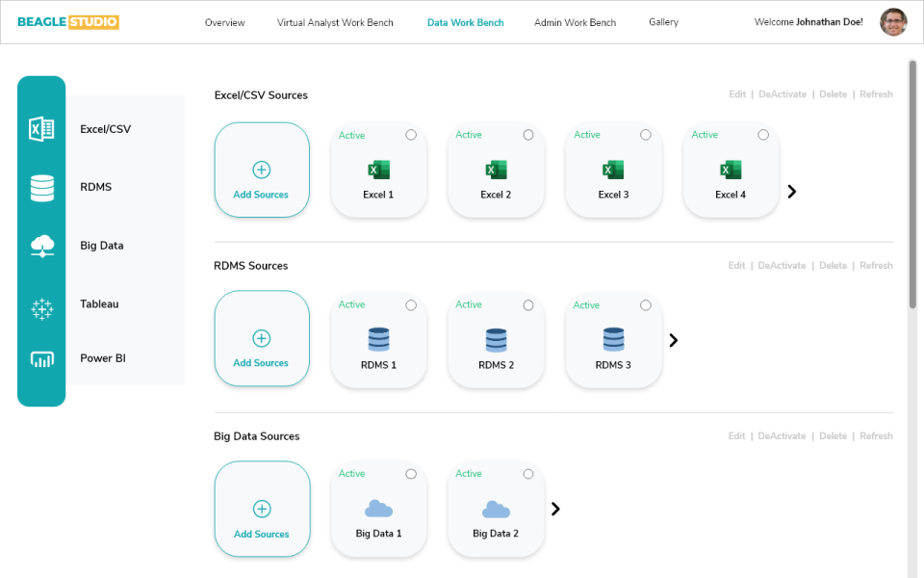The width and height of the screenshot is (924, 578).
Task: Select the RDMS database sidebar icon
Action: [x=41, y=188]
